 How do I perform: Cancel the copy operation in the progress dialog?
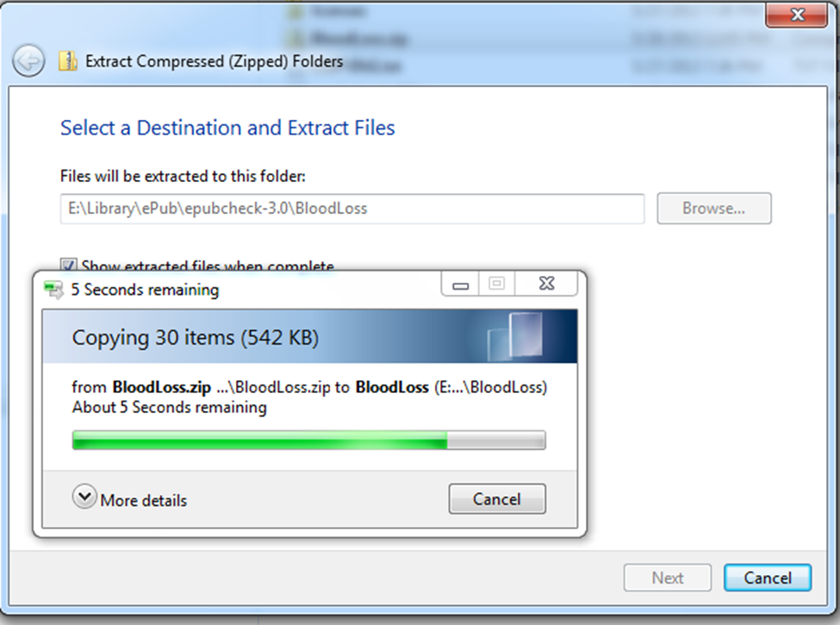pyautogui.click(x=497, y=499)
